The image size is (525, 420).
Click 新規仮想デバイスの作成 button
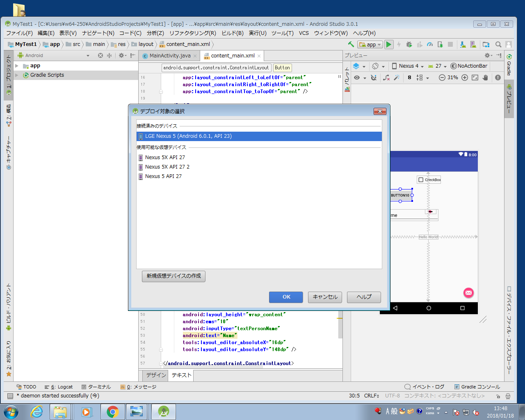point(173,276)
